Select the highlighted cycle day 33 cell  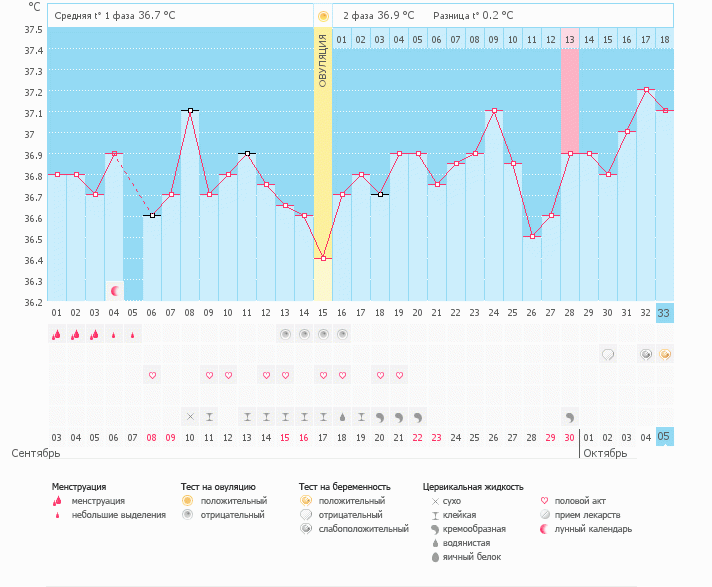coord(665,312)
